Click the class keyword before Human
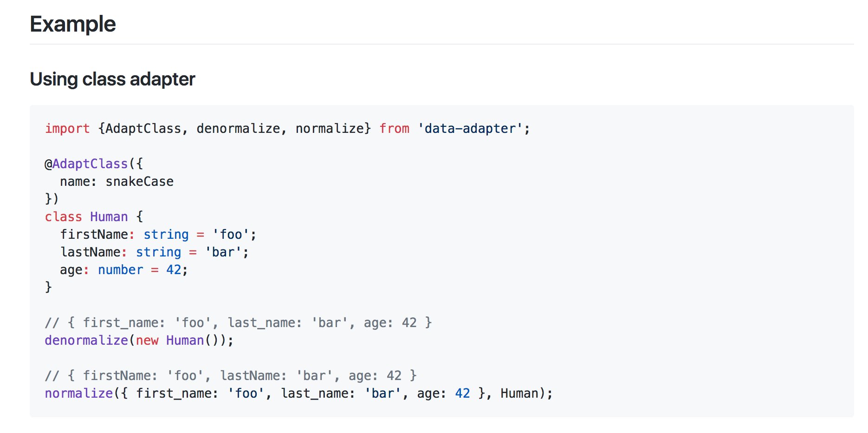This screenshot has height=433, width=868. (x=64, y=217)
